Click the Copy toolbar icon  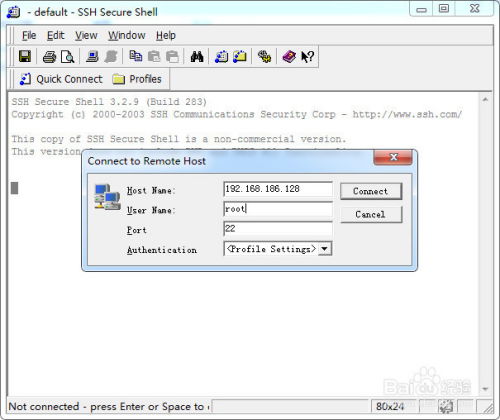[135, 56]
